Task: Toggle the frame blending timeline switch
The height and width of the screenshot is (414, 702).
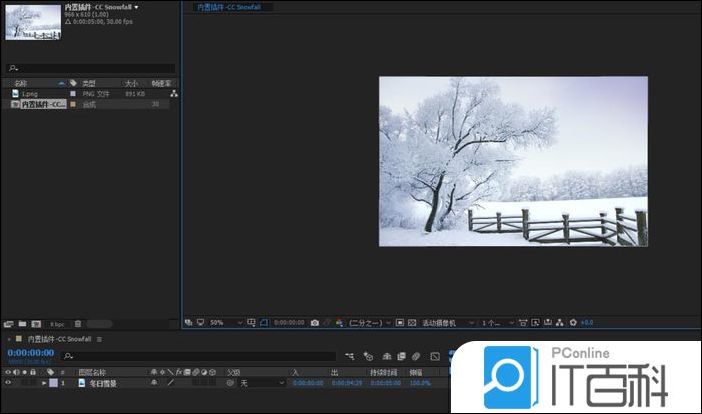Action: point(402,356)
